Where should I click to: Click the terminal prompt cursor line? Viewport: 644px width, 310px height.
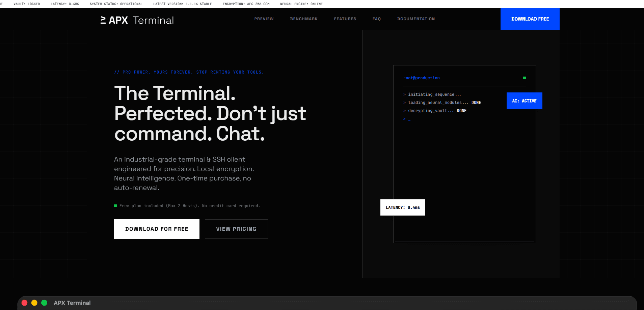point(407,119)
